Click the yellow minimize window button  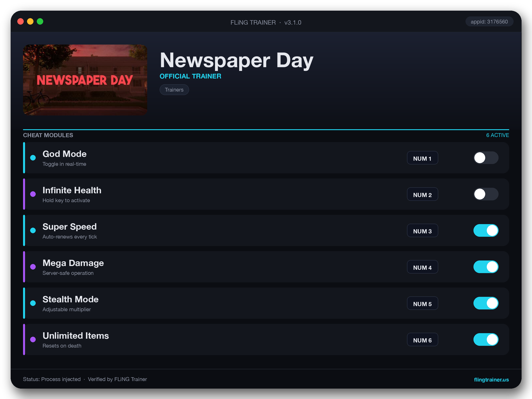(30, 22)
